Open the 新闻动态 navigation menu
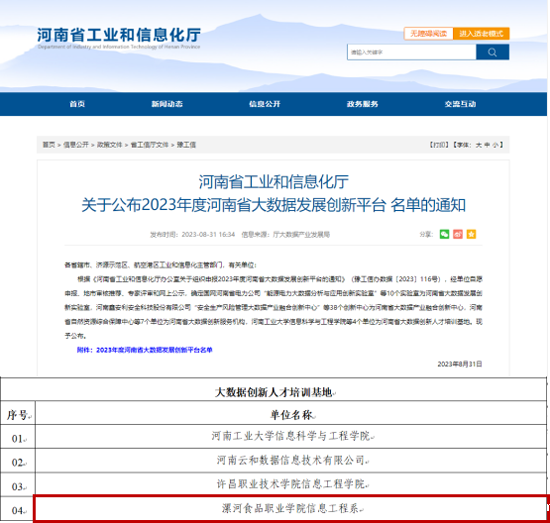 (167, 104)
